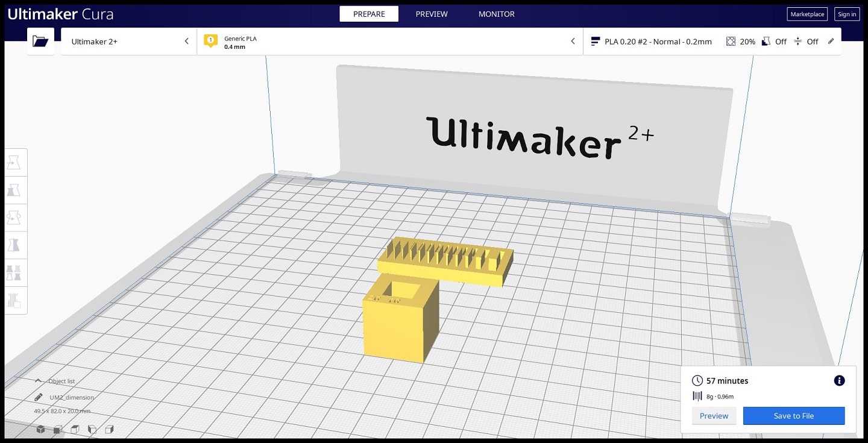Show print details via info icon
This screenshot has width=868, height=443.
(839, 380)
